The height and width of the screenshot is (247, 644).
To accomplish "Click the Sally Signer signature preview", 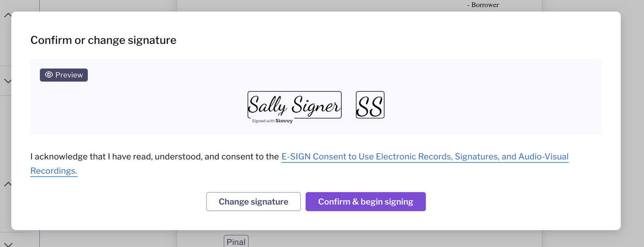I will pyautogui.click(x=294, y=105).
